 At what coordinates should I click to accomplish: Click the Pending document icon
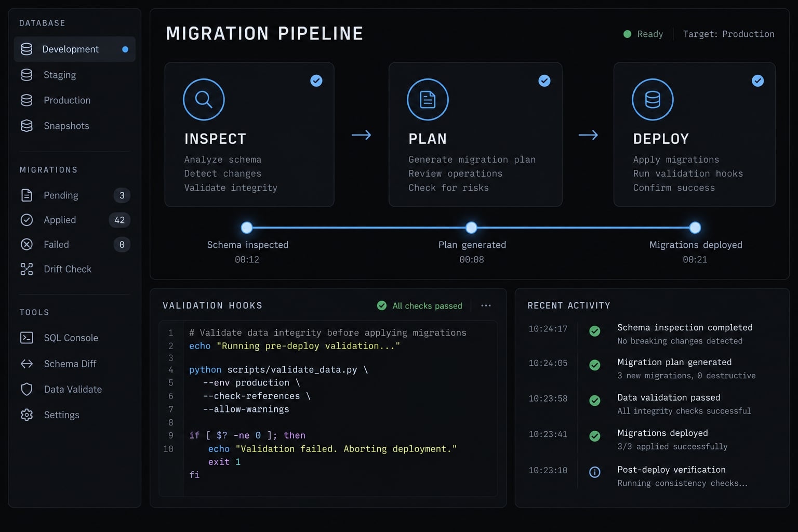pyautogui.click(x=26, y=195)
